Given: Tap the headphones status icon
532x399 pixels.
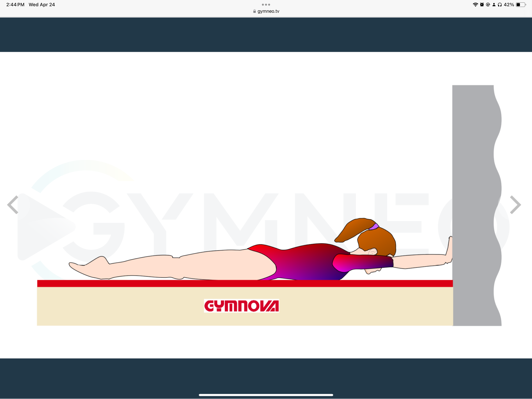Looking at the screenshot, I should click(500, 4).
